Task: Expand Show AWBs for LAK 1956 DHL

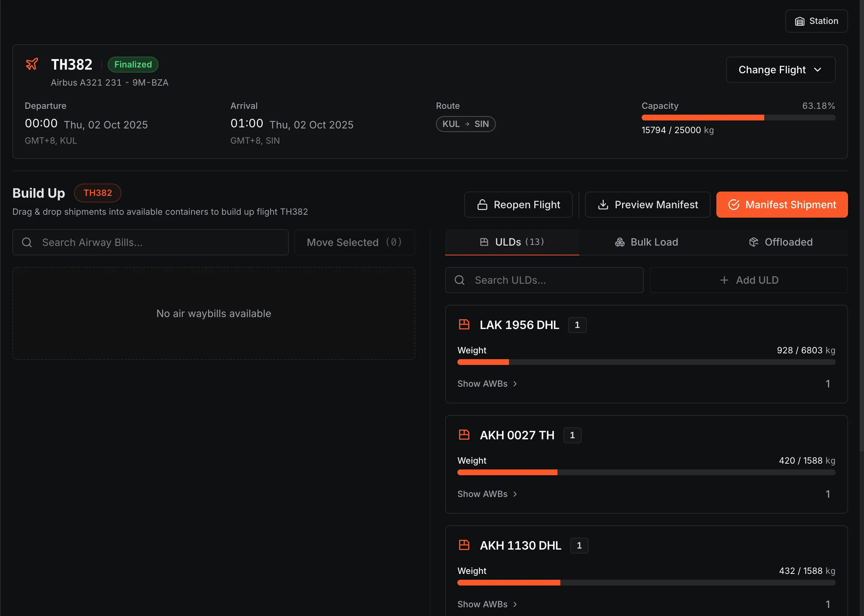Action: [x=487, y=384]
